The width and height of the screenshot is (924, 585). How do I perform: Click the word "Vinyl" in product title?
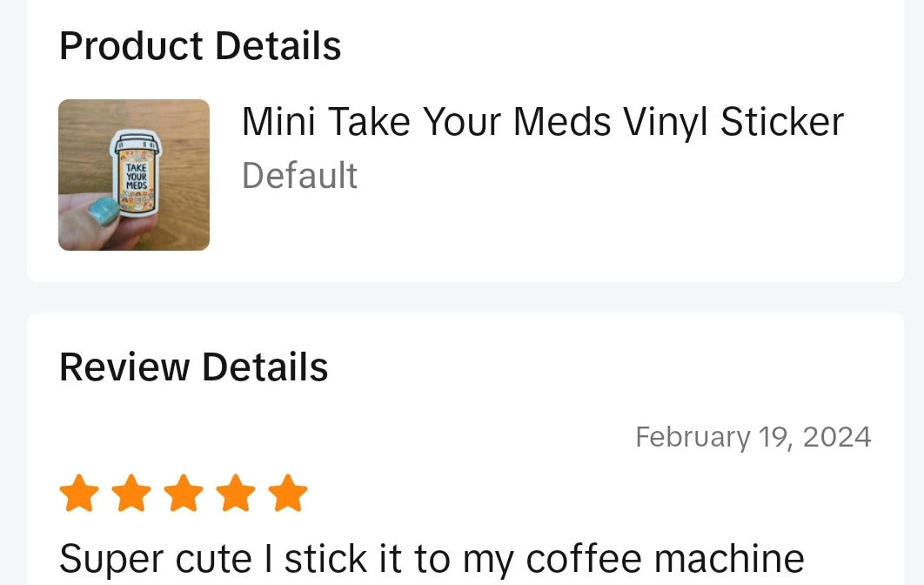(x=666, y=122)
